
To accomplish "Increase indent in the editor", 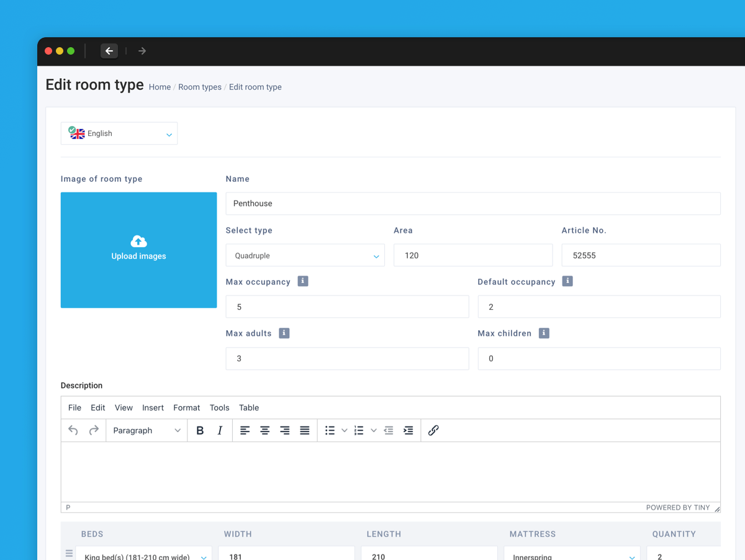I will click(409, 430).
